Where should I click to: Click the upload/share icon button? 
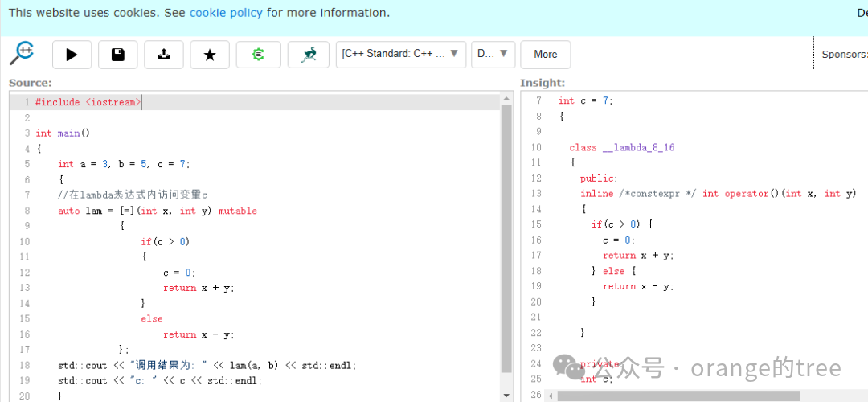point(164,55)
